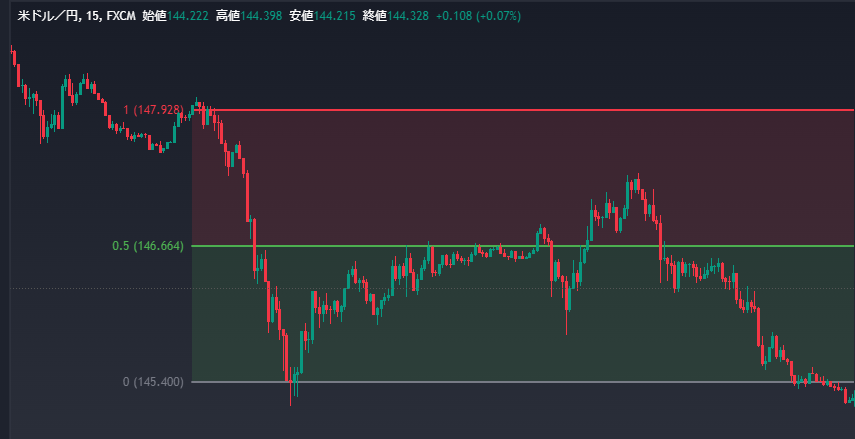Select the Fibonacci 0.5 (146.664) level label
855x439 pixels.
tap(147, 246)
